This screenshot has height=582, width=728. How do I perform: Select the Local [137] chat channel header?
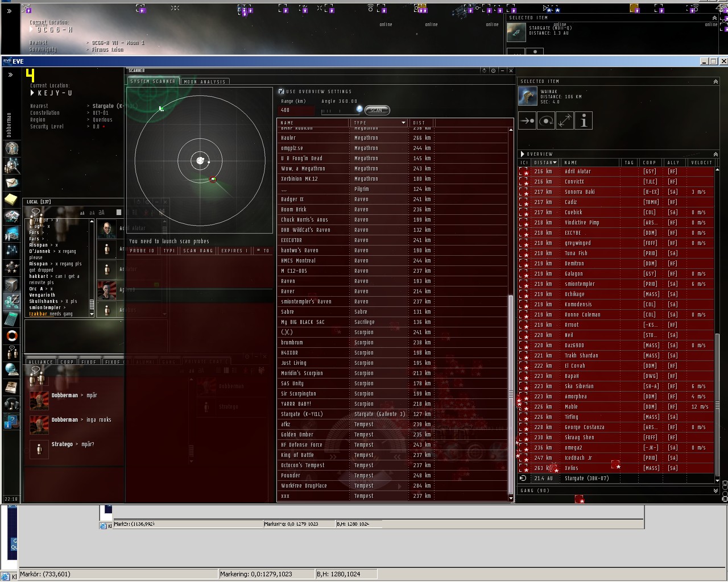(x=39, y=202)
